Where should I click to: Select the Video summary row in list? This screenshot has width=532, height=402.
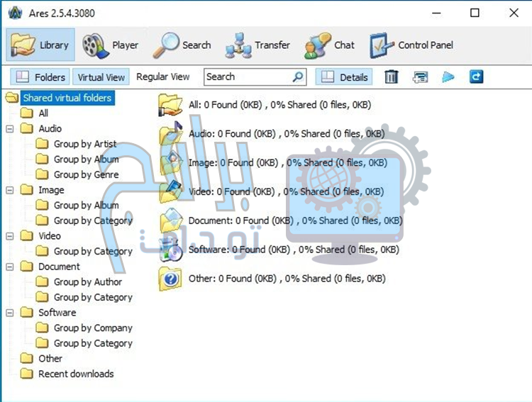(x=286, y=191)
